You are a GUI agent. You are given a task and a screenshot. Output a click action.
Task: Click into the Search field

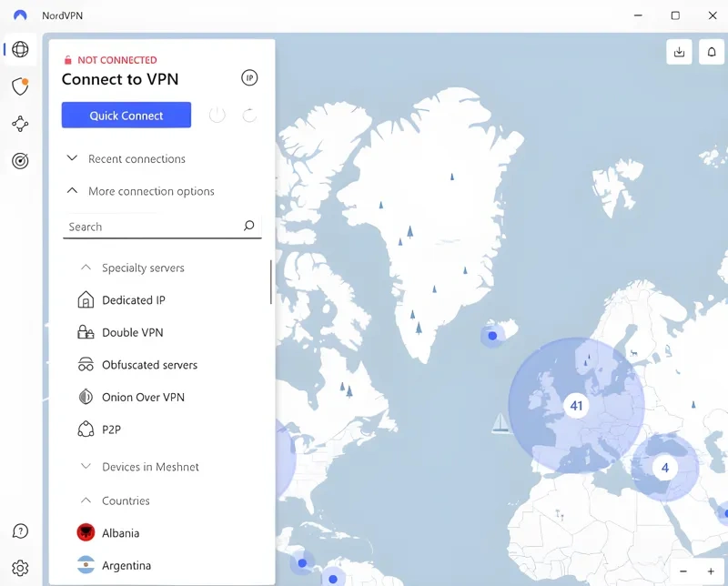pyautogui.click(x=162, y=227)
